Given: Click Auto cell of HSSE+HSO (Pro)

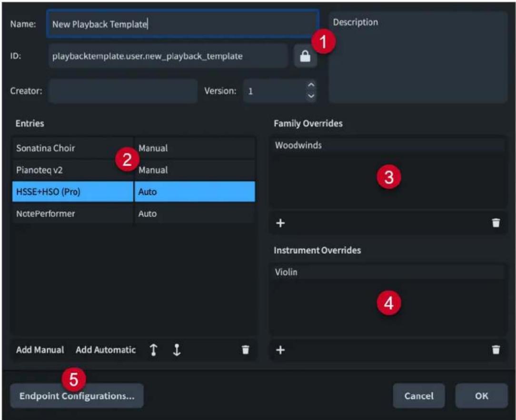Looking at the screenshot, I should (195, 192).
